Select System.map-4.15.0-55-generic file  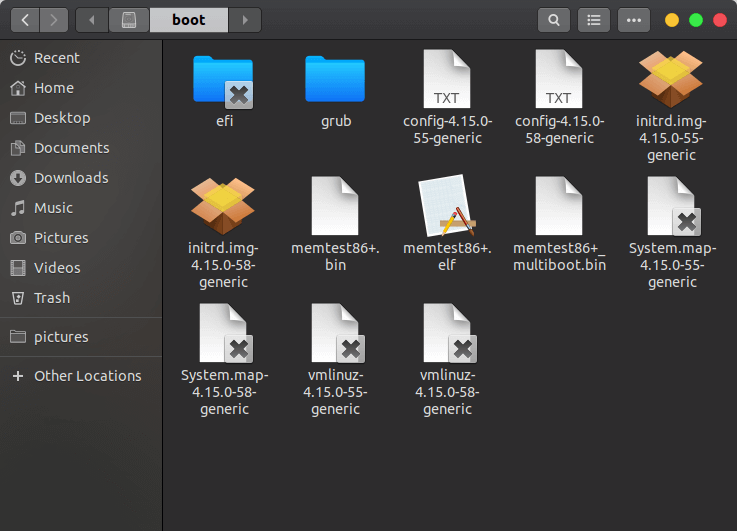click(x=671, y=207)
